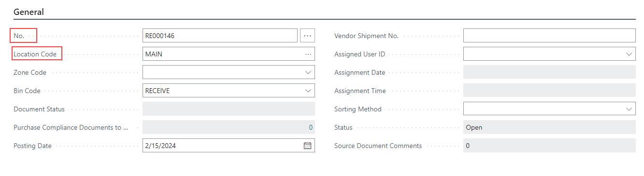Click the Assignment Time field
644x176 pixels.
(549, 91)
